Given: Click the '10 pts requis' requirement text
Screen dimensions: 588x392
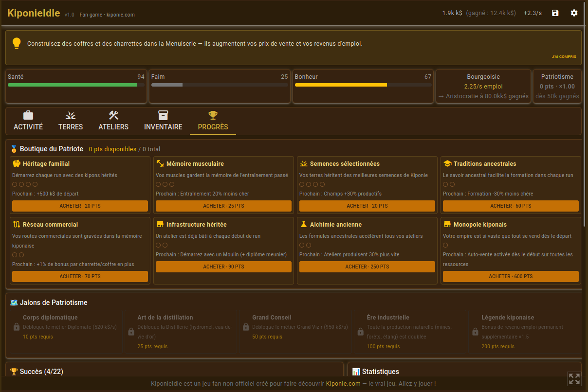Looking at the screenshot, I should tap(38, 337).
